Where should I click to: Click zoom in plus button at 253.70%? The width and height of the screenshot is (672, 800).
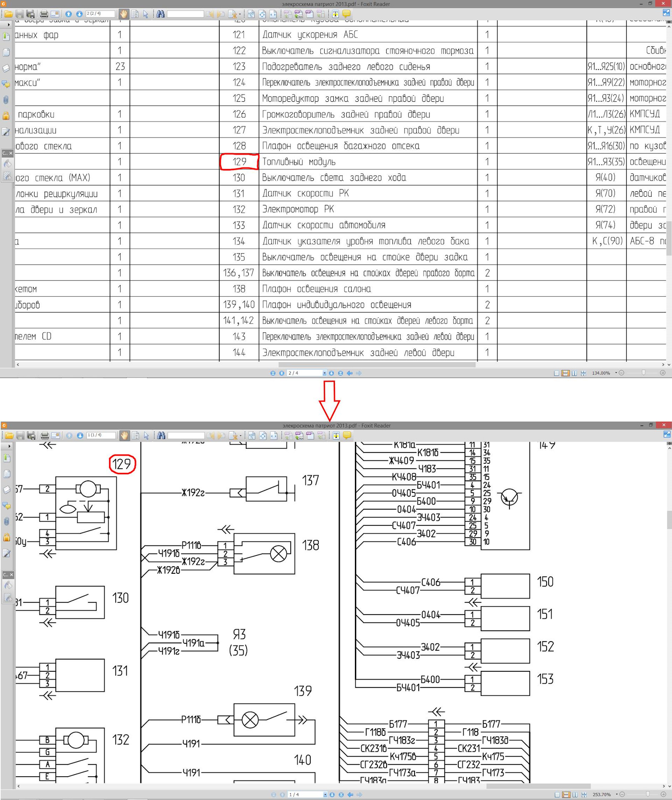pyautogui.click(x=663, y=795)
